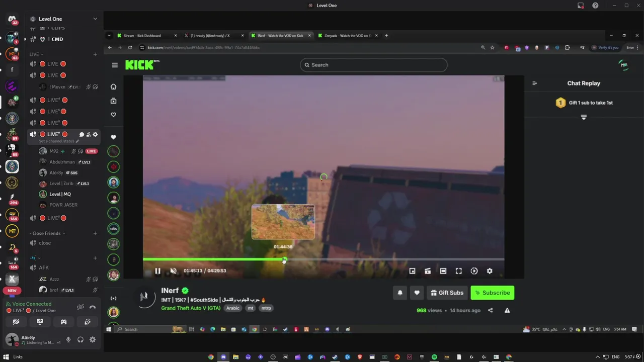Open settings gear of active LIVE channel
Image resolution: width=644 pixels, height=362 pixels.
click(95, 135)
